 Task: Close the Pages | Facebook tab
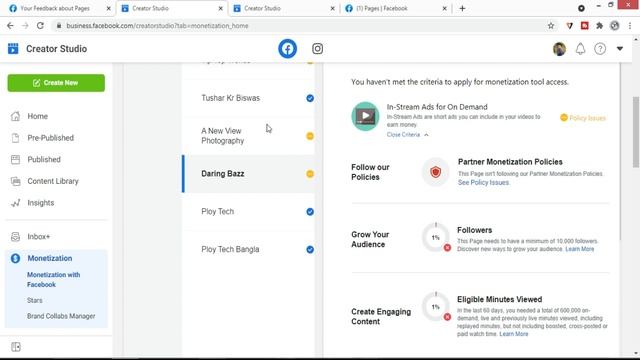pos(444,8)
